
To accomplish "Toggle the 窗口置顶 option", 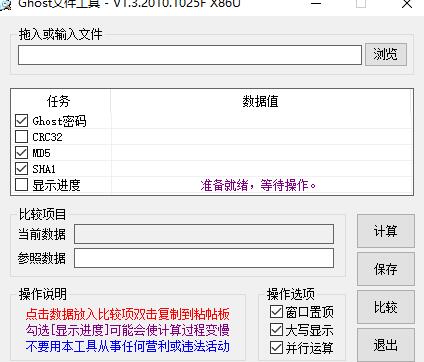I will pos(276,312).
